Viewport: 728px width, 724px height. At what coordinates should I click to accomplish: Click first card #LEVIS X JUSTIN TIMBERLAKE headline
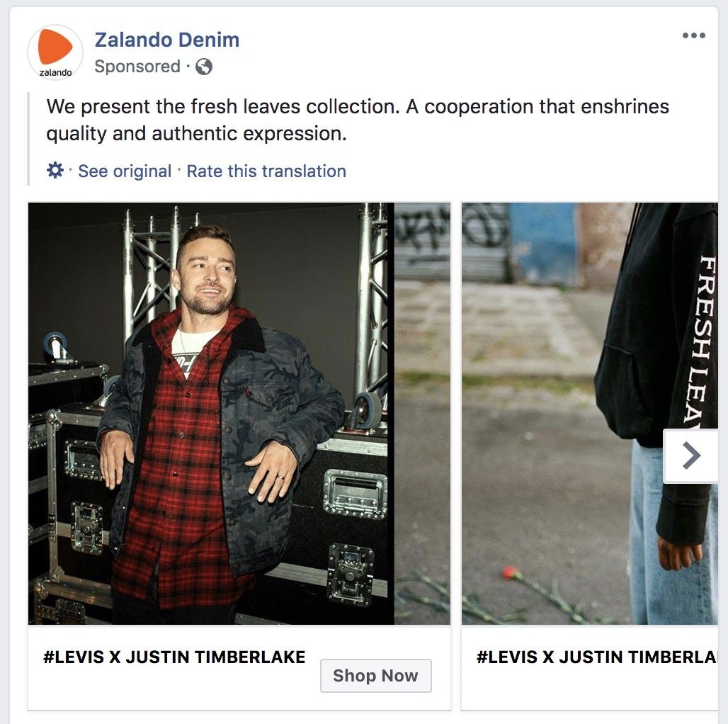(x=174, y=657)
